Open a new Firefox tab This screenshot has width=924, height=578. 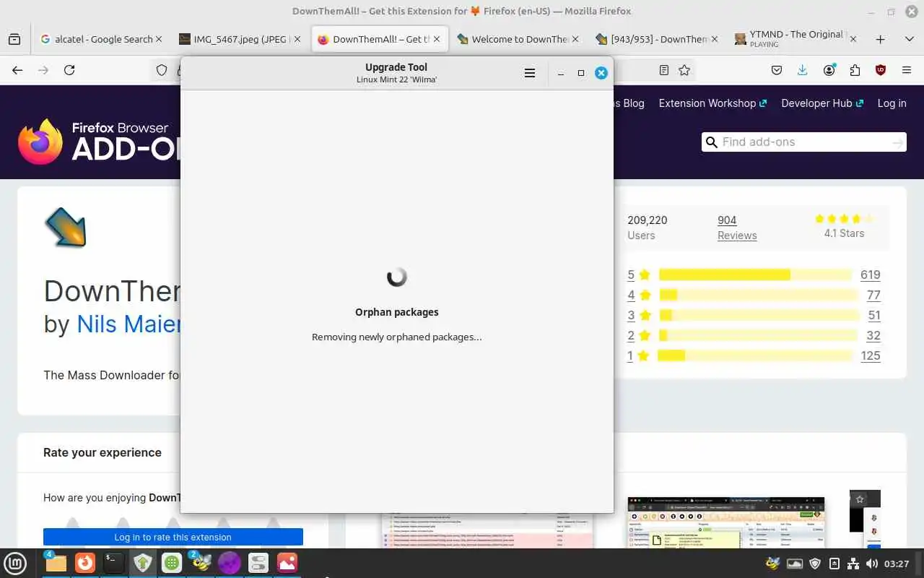(880, 40)
